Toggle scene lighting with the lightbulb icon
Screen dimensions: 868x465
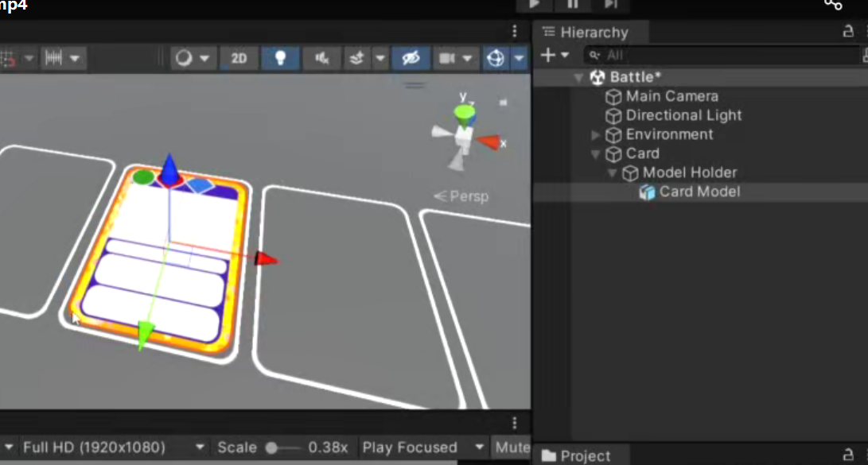(x=281, y=57)
